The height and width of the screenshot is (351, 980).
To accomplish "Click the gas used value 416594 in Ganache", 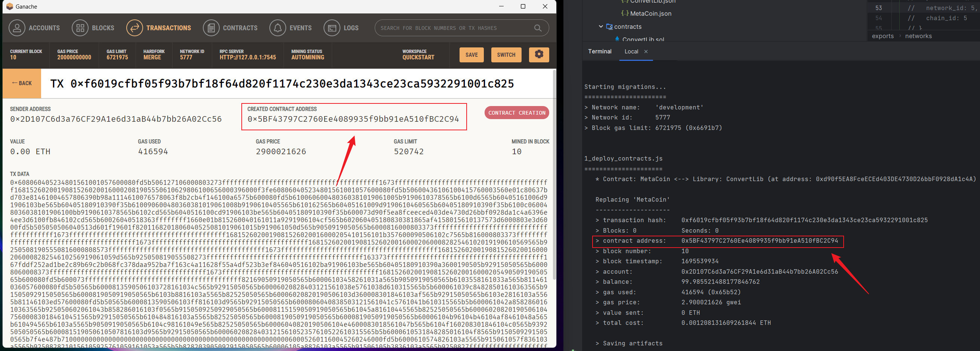I will [153, 152].
